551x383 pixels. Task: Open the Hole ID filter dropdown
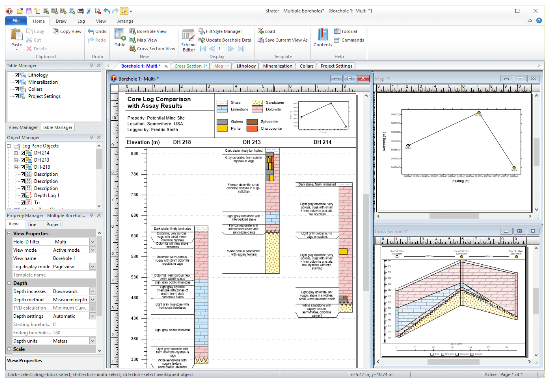click(92, 242)
